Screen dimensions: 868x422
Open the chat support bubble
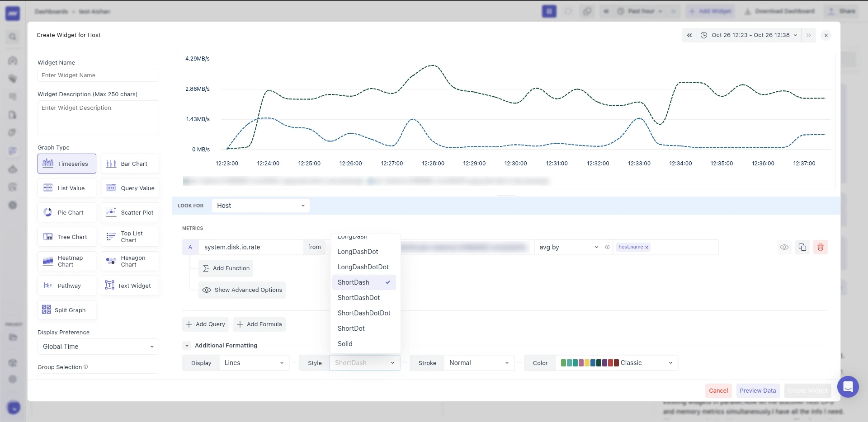[x=848, y=387]
